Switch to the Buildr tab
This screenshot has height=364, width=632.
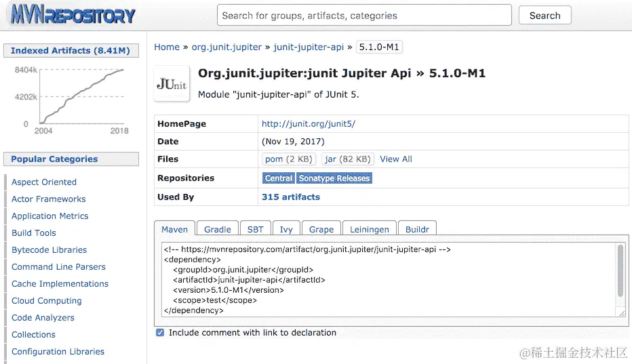417,229
